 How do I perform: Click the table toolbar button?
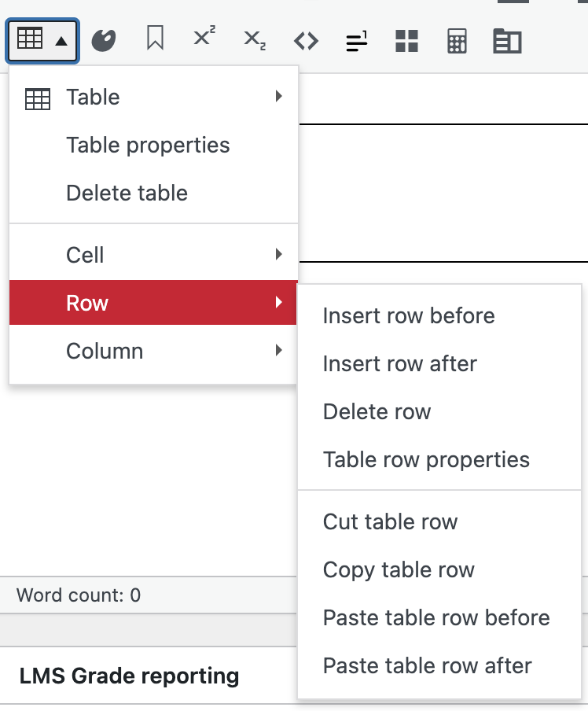42,41
